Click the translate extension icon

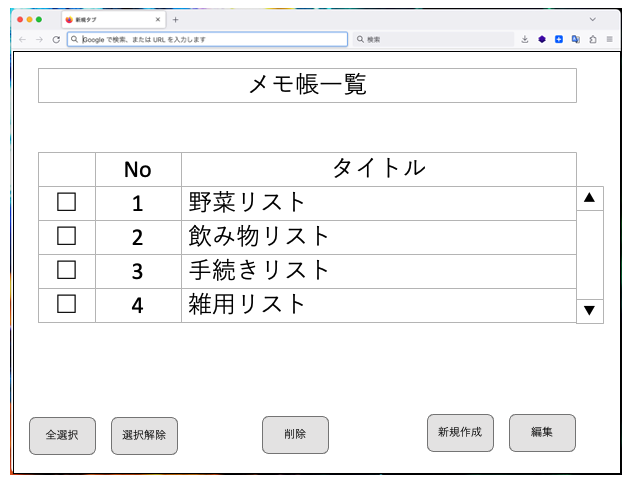point(576,39)
